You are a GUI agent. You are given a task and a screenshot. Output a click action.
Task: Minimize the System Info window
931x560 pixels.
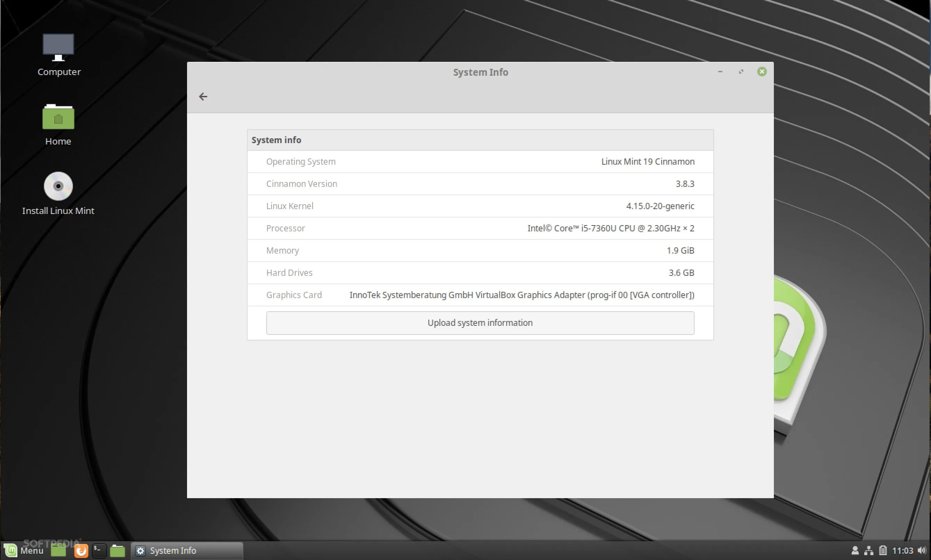720,72
